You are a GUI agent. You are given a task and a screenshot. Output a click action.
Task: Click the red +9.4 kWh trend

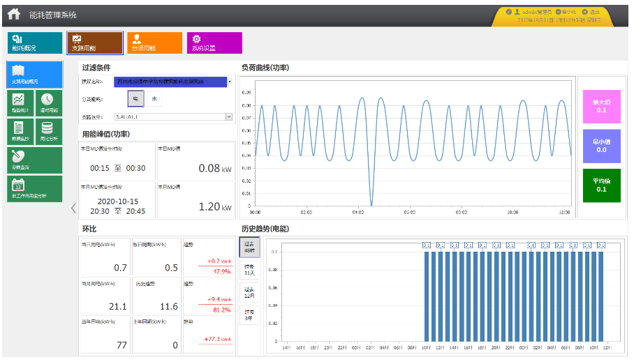click(219, 299)
